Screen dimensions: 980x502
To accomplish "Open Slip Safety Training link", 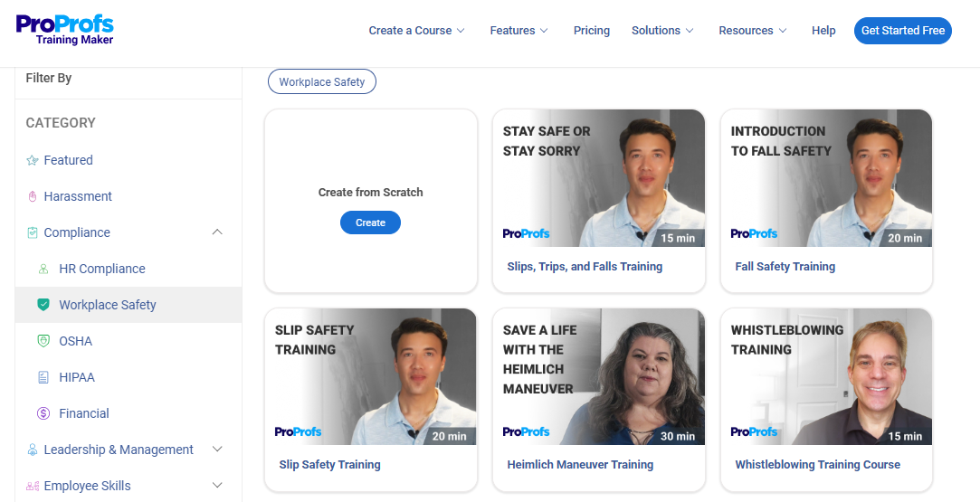I will (329, 465).
